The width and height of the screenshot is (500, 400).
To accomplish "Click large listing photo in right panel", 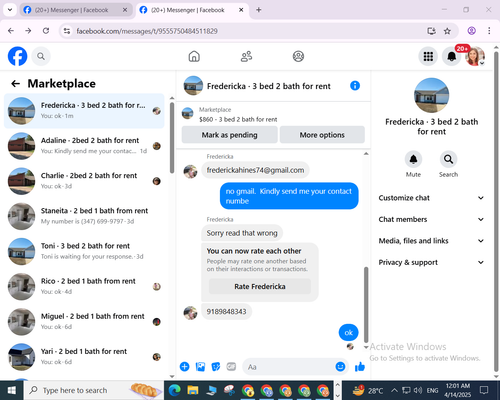I will pos(431,95).
